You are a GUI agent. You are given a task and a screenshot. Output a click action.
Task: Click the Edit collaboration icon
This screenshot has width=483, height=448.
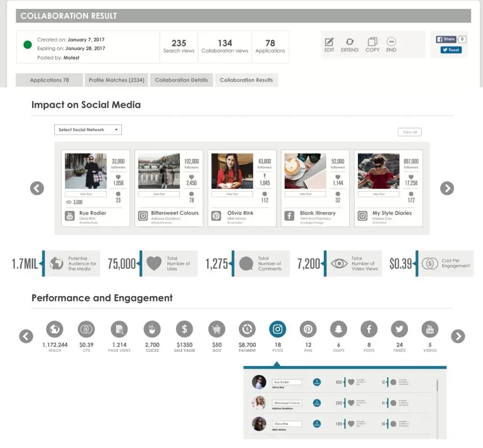[x=329, y=42]
